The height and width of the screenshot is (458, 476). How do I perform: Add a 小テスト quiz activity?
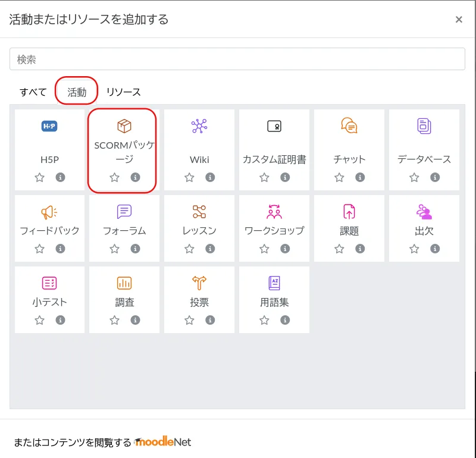[x=49, y=283]
